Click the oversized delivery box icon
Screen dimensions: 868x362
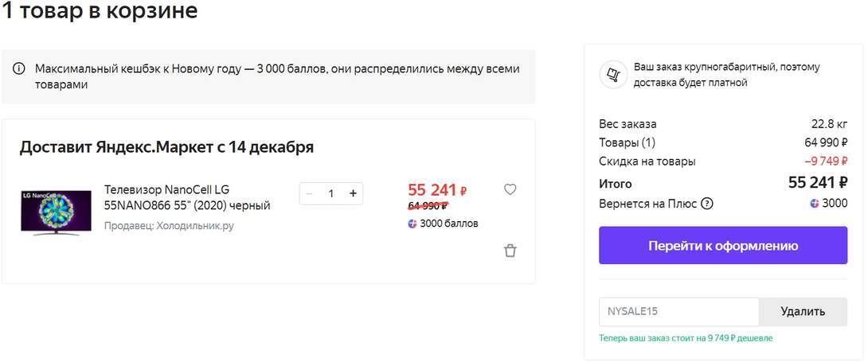[612, 75]
